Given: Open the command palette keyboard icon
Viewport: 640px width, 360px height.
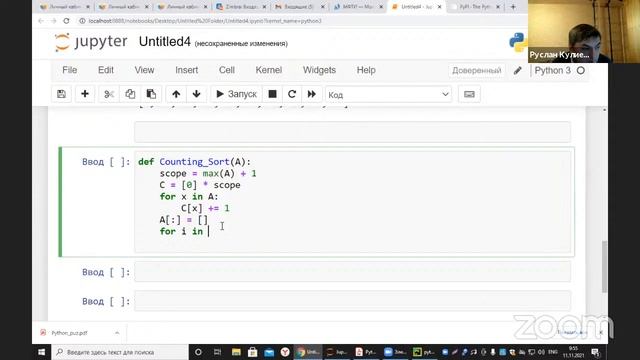Looking at the screenshot, I should coord(469,94).
